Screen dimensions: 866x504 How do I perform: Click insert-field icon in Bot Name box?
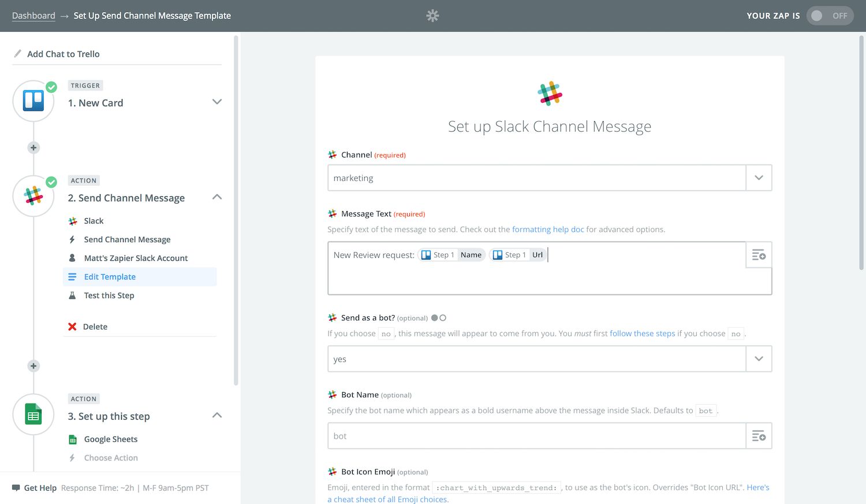pyautogui.click(x=759, y=436)
